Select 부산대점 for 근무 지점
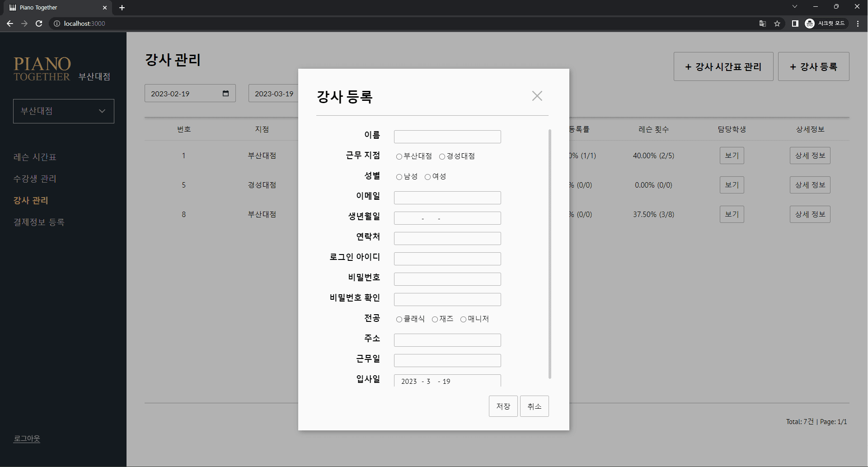This screenshot has height=467, width=868. (x=399, y=156)
